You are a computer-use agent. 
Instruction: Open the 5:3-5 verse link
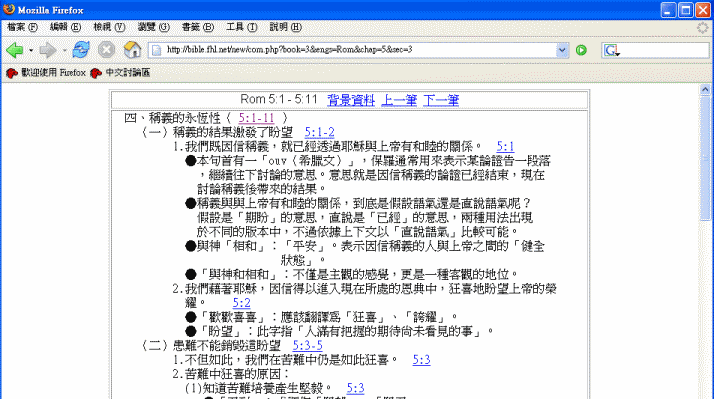(307, 346)
